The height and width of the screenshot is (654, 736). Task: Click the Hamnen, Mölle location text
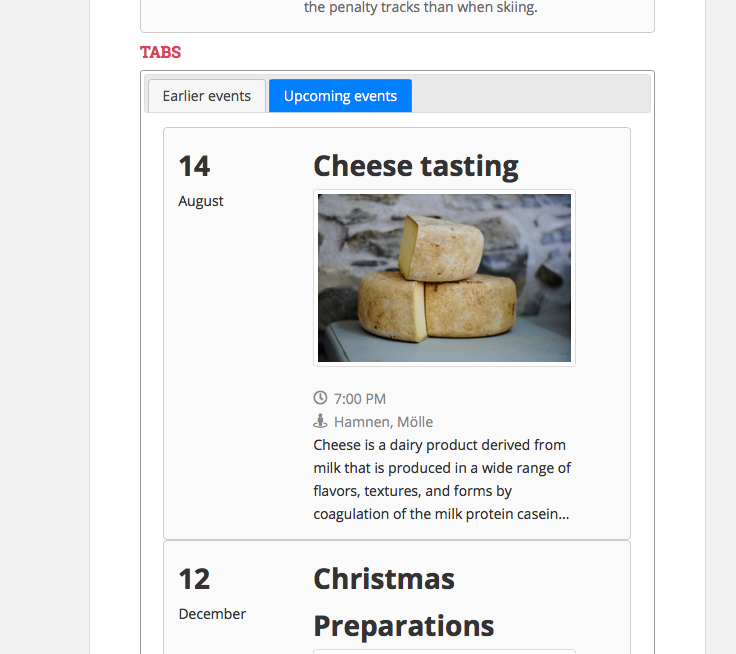point(383,422)
